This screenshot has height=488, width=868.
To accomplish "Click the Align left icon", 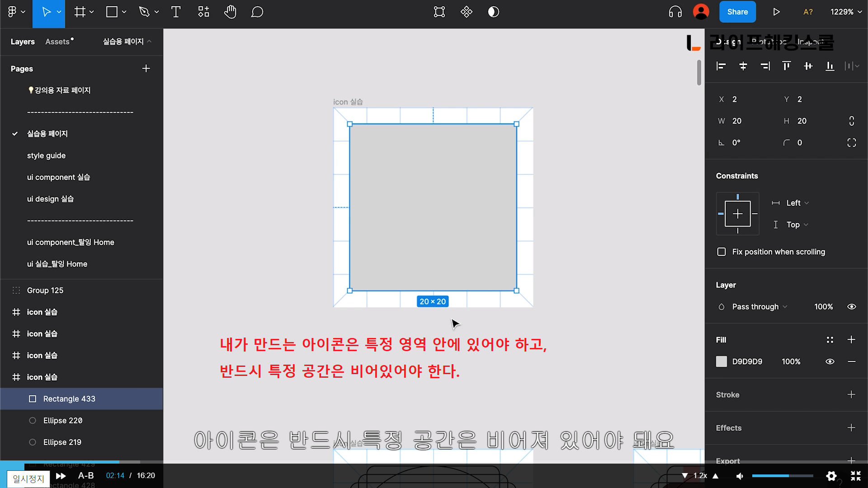I will tap(721, 66).
